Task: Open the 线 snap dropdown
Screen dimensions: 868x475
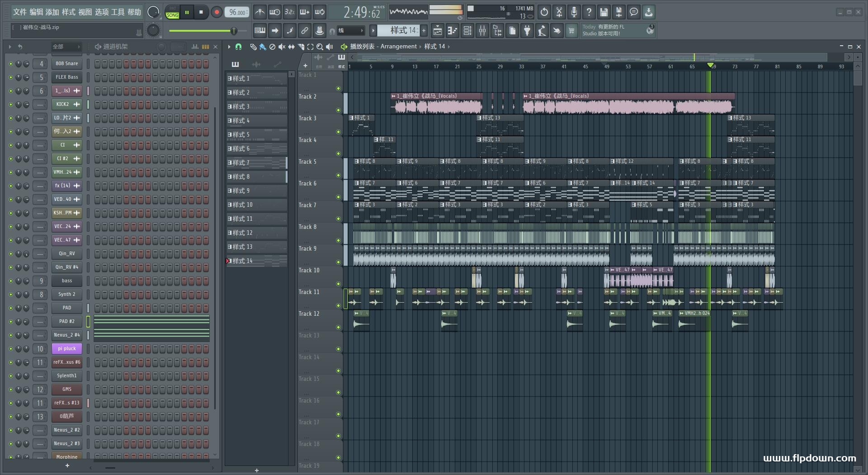Action: (351, 31)
